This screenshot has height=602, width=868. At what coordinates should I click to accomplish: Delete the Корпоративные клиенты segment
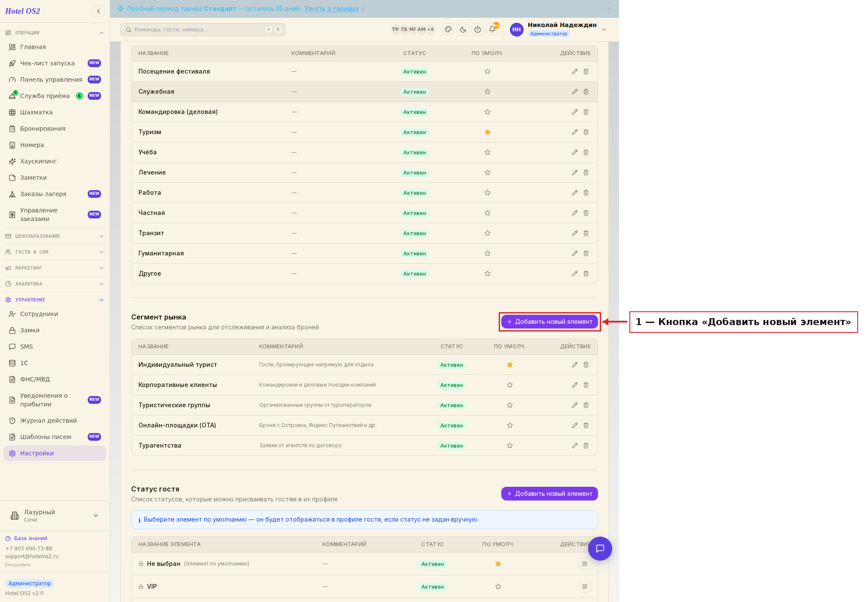coord(586,385)
